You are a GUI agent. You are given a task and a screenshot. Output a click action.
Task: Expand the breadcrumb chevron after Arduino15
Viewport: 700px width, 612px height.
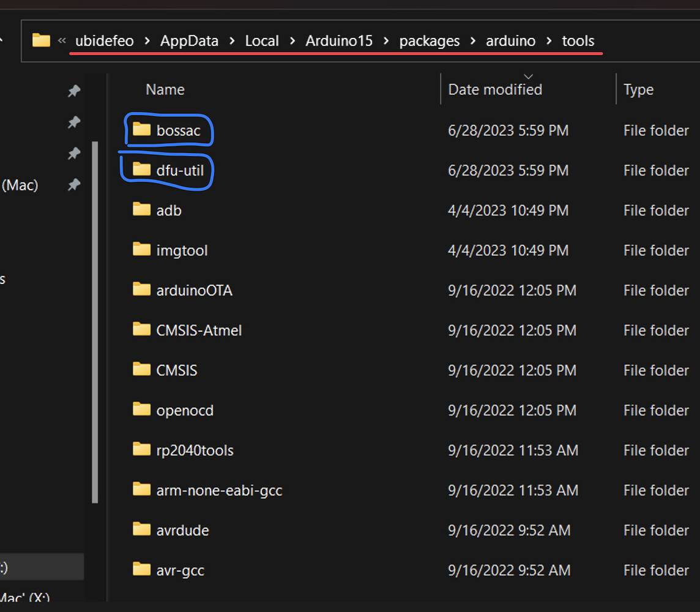click(387, 40)
